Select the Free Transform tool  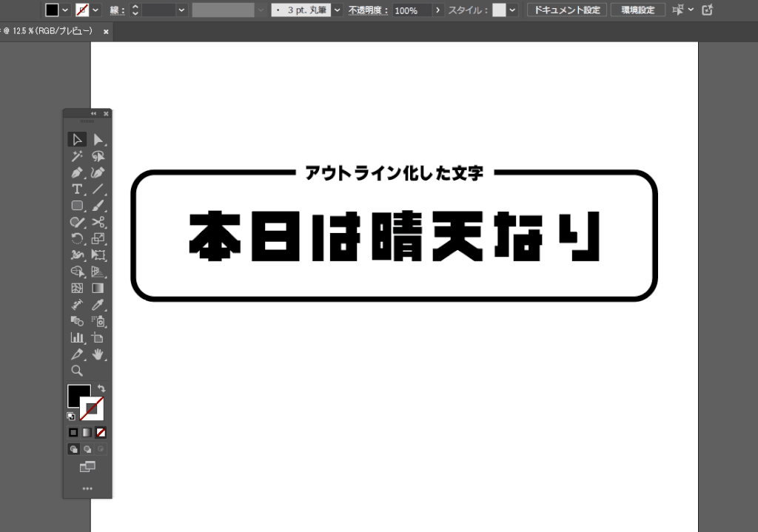tap(98, 255)
